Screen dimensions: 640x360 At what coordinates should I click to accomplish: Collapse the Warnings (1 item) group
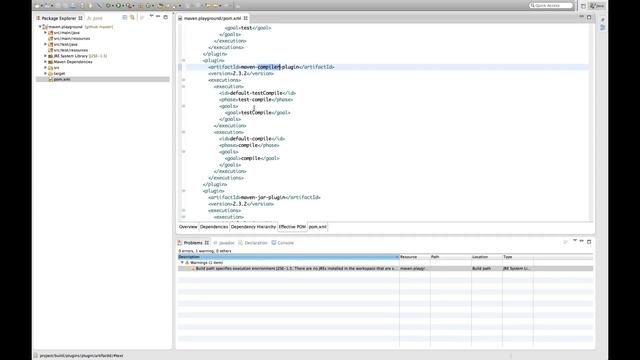point(182,263)
